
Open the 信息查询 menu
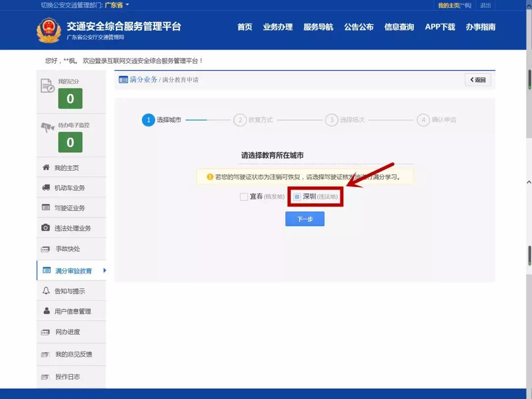pos(399,28)
